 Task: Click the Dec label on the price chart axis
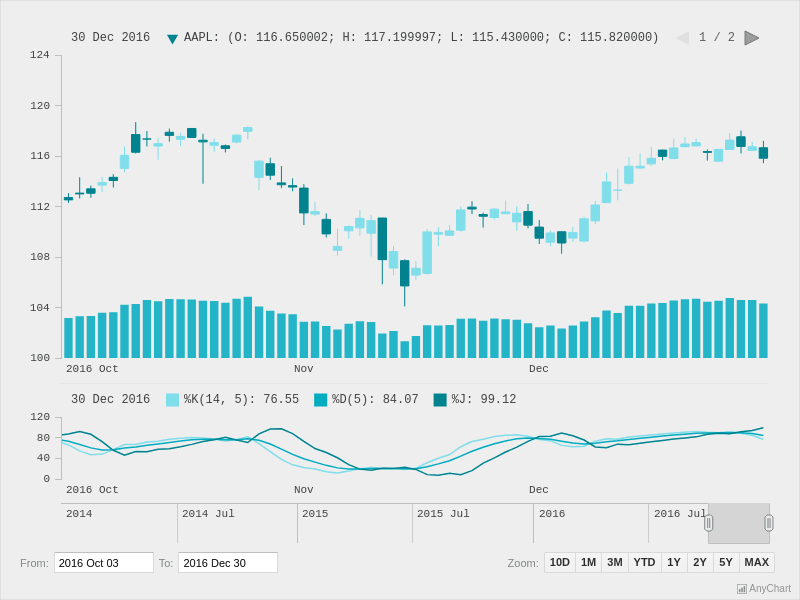539,369
